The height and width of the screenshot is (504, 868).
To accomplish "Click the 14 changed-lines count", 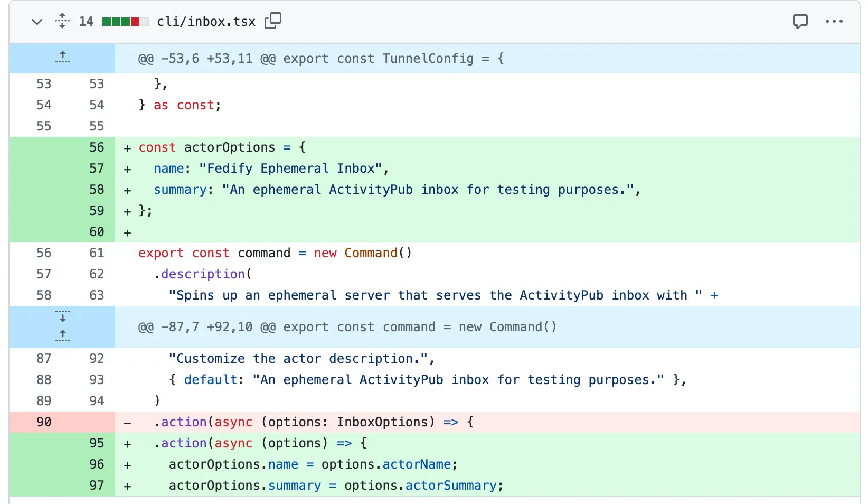I will pos(86,22).
